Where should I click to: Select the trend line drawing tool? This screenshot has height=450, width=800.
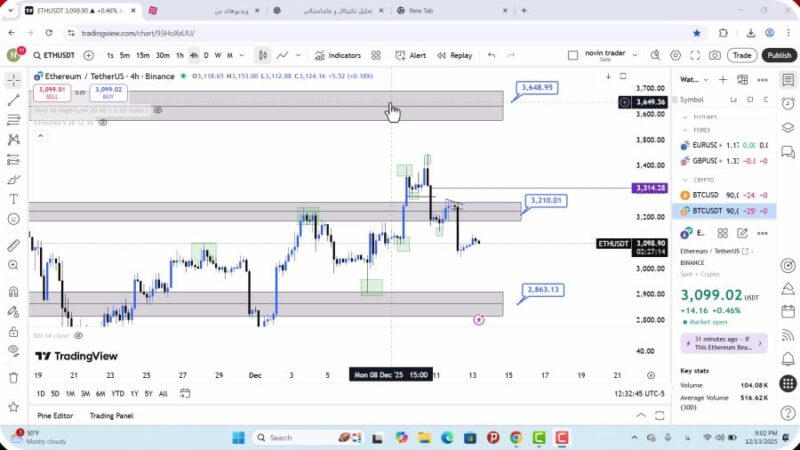13,99
